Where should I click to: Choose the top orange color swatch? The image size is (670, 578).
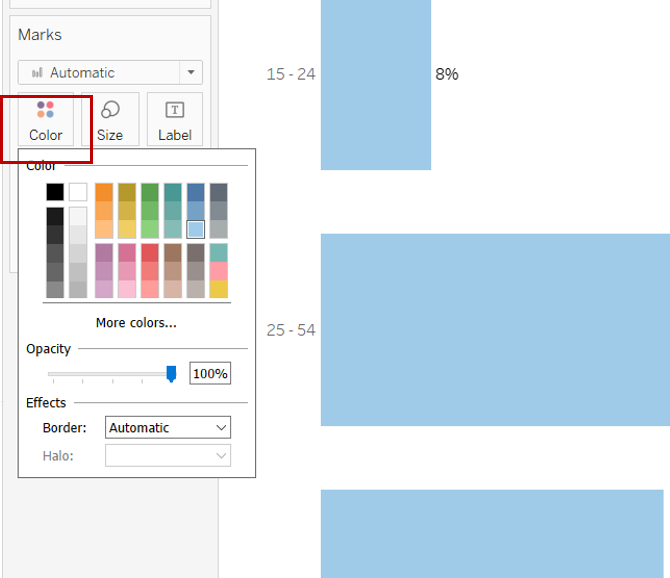click(x=104, y=192)
